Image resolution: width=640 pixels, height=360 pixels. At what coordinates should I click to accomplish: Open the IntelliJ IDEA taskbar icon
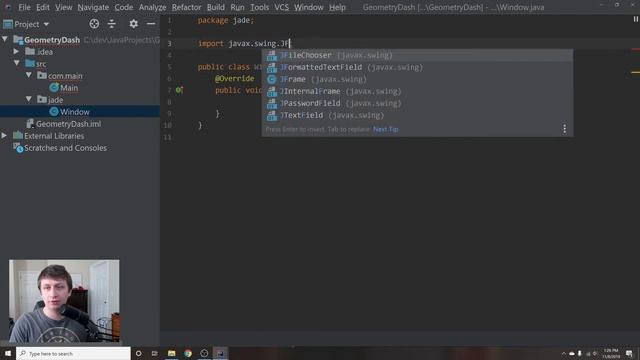point(220,353)
